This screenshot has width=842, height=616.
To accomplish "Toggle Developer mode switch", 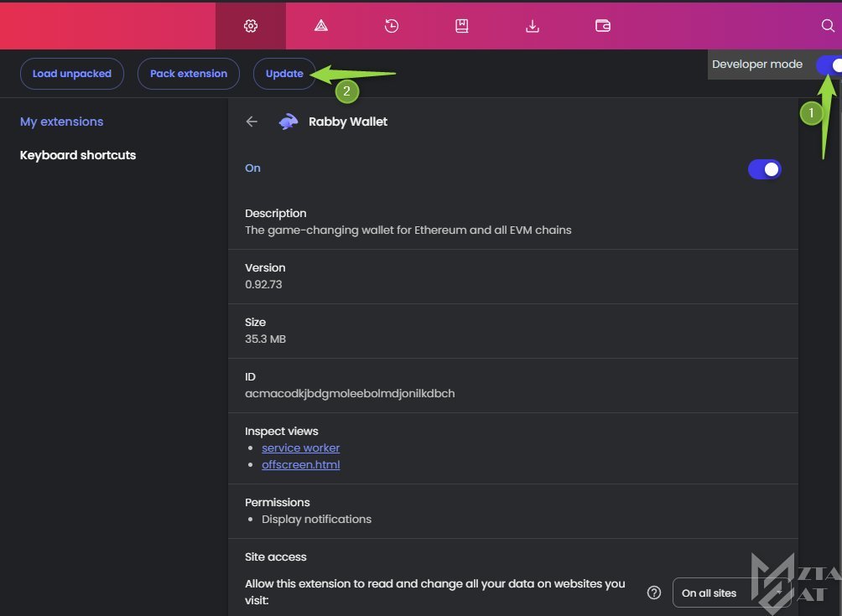I will (829, 65).
